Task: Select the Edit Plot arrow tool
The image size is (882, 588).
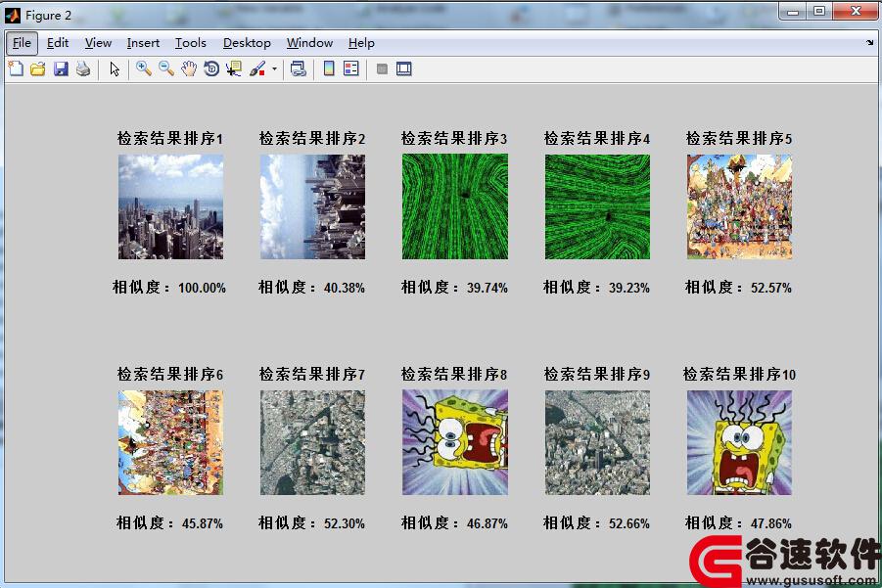Action: pos(115,69)
